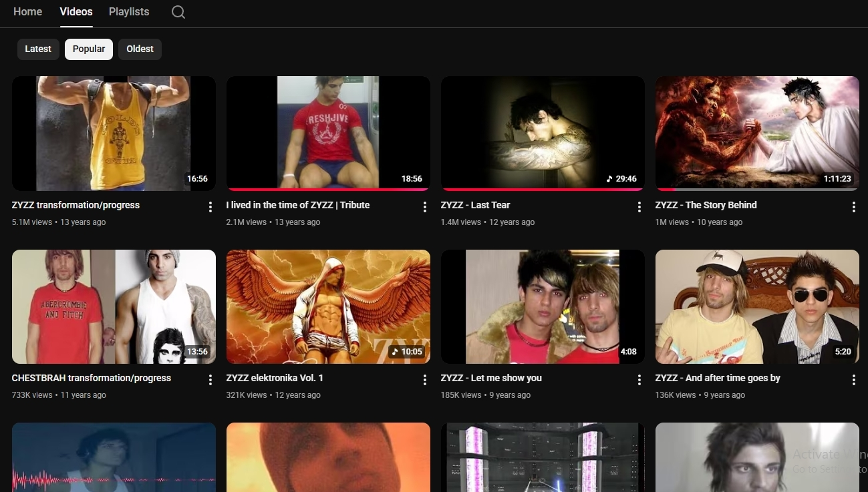Click the 4:08 duration badge
Image resolution: width=868 pixels, height=492 pixels.
coord(628,352)
